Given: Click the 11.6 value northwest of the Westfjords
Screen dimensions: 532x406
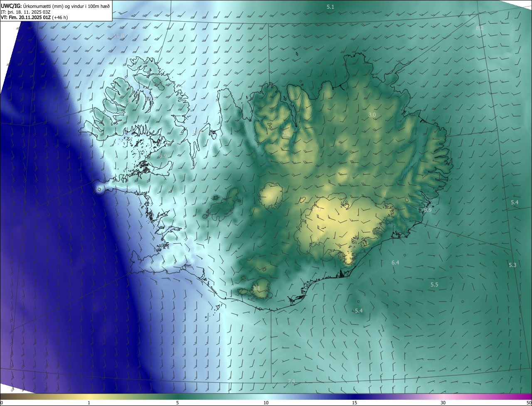Looking at the screenshot, I should pos(119,36).
